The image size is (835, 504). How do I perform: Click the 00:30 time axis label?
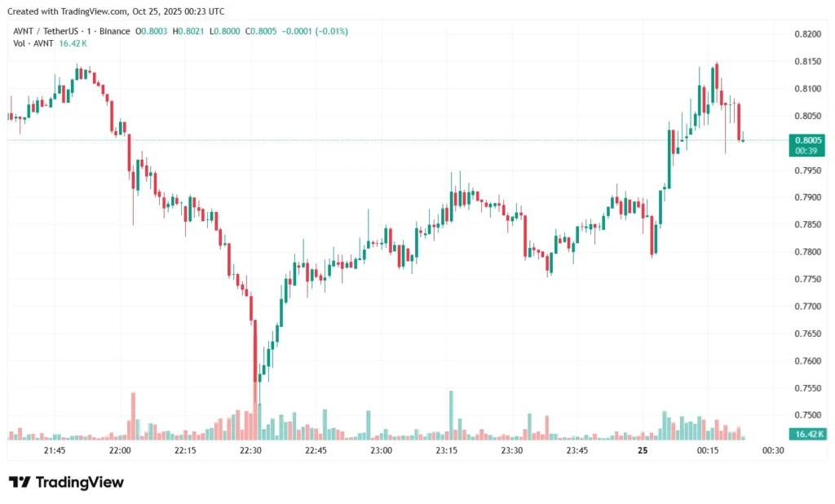pyautogui.click(x=772, y=450)
